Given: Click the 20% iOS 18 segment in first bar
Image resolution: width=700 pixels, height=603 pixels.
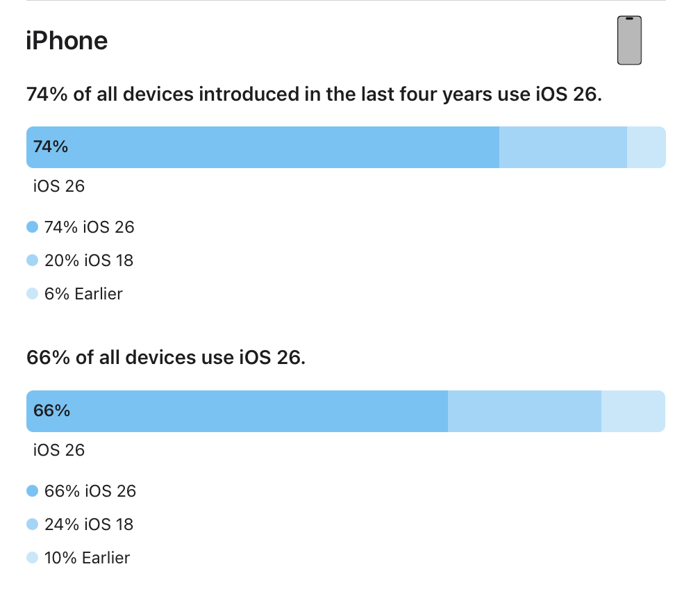Looking at the screenshot, I should pos(562,147).
